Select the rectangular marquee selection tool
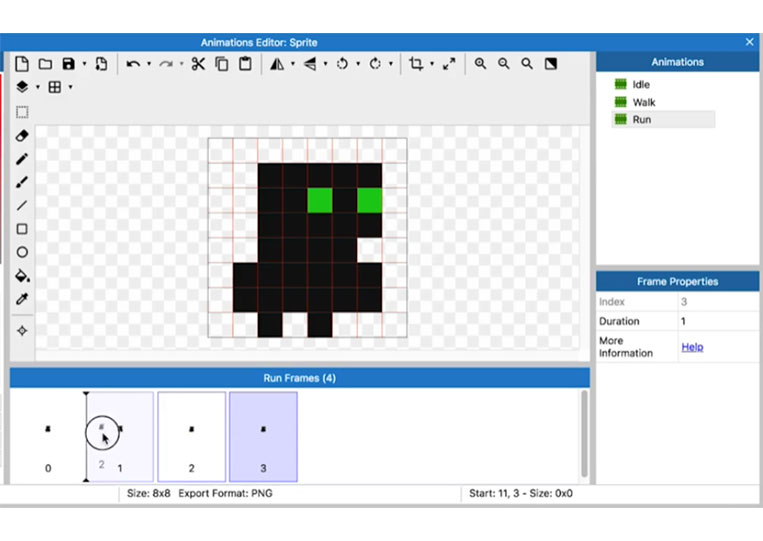This screenshot has height=541, width=763. [x=22, y=112]
